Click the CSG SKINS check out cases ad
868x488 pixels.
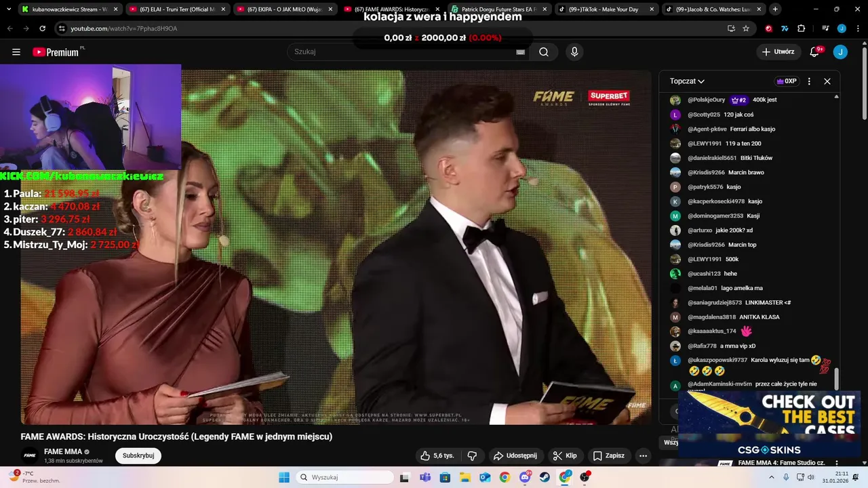pyautogui.click(x=769, y=424)
